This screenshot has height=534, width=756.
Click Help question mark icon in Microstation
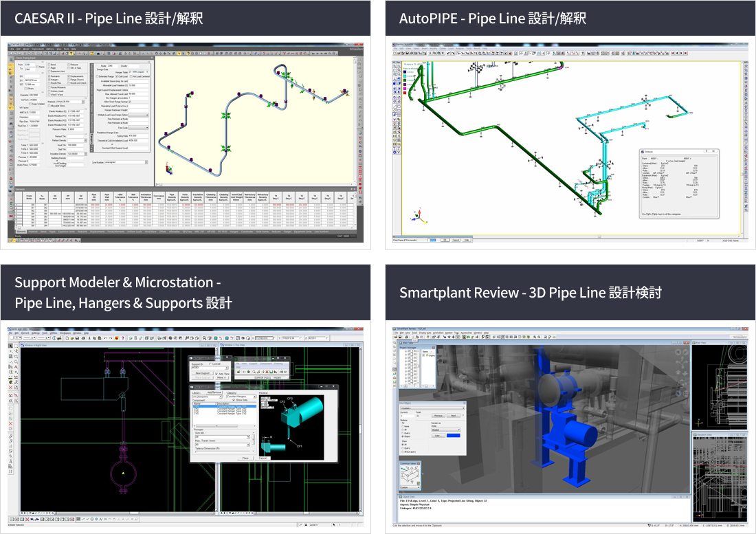(x=123, y=338)
